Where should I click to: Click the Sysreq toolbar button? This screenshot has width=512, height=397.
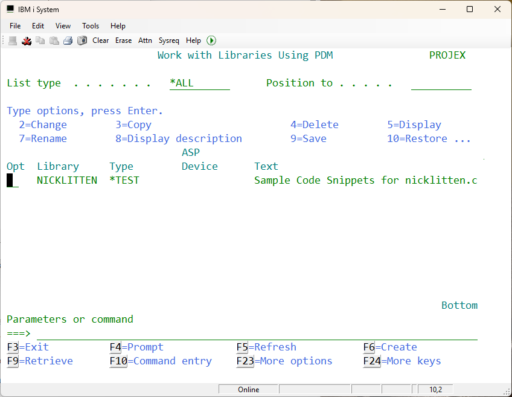pos(169,41)
